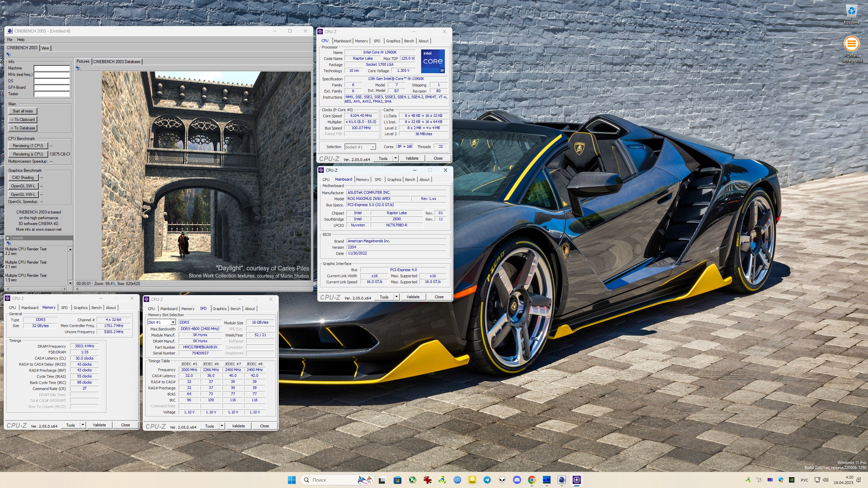Image resolution: width=868 pixels, height=488 pixels.
Task: Click Close button in the Memory CPU-Z window
Action: tap(125, 425)
